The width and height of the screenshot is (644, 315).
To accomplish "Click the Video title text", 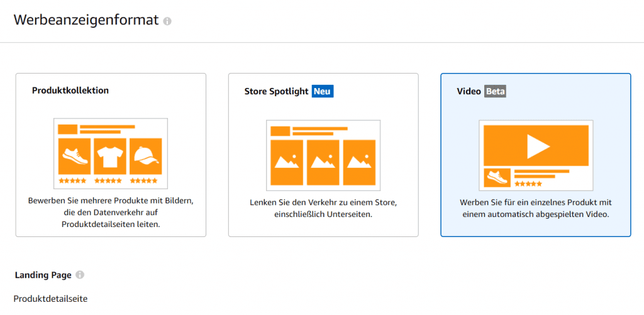I will click(x=469, y=91).
